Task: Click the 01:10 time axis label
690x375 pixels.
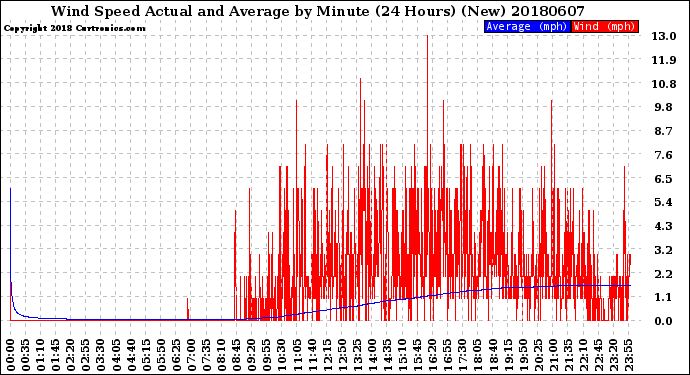Action: click(41, 355)
